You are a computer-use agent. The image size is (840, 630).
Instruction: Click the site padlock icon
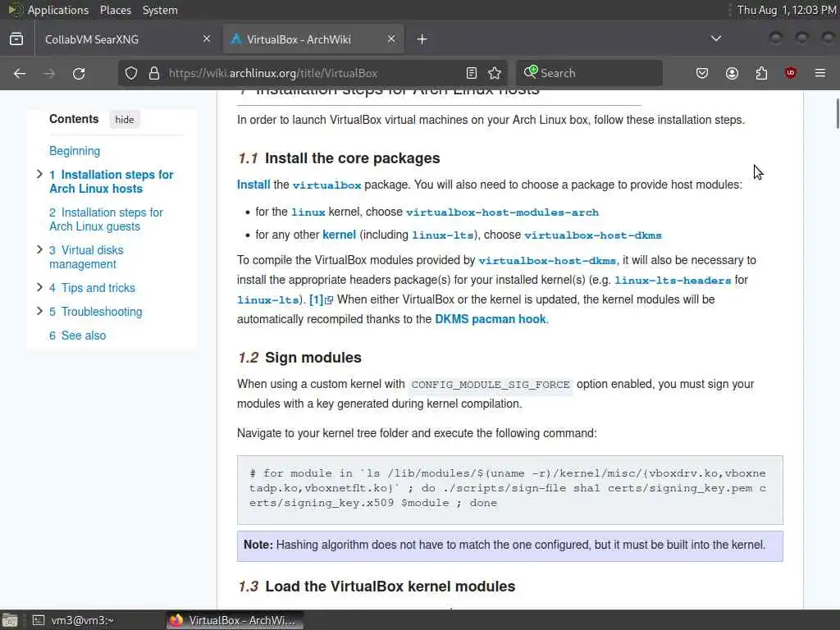154,73
